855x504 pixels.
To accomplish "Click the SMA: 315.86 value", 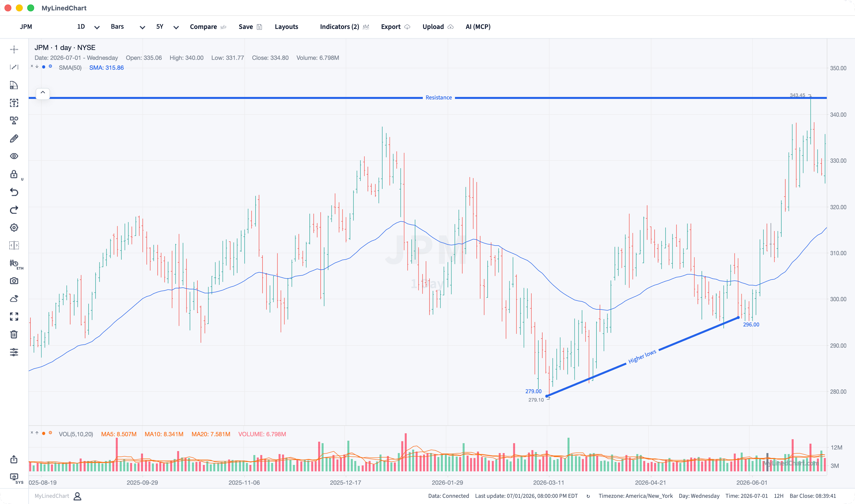I will click(106, 68).
